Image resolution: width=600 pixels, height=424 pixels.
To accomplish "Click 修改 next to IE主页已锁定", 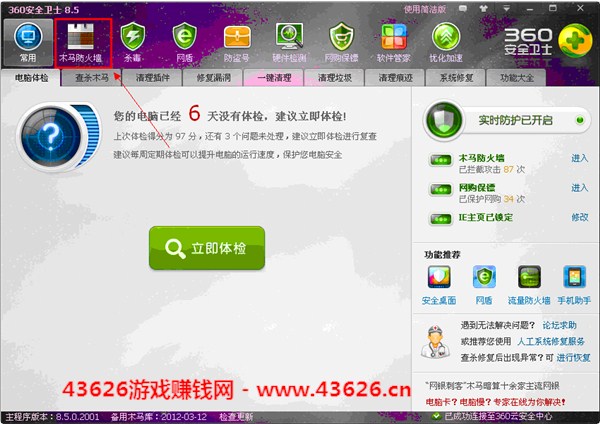I will point(579,217).
